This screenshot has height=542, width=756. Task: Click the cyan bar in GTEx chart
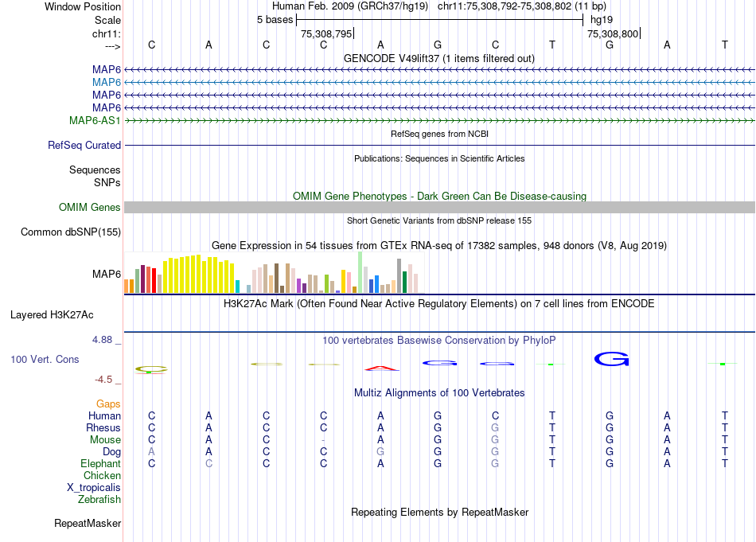(237, 287)
